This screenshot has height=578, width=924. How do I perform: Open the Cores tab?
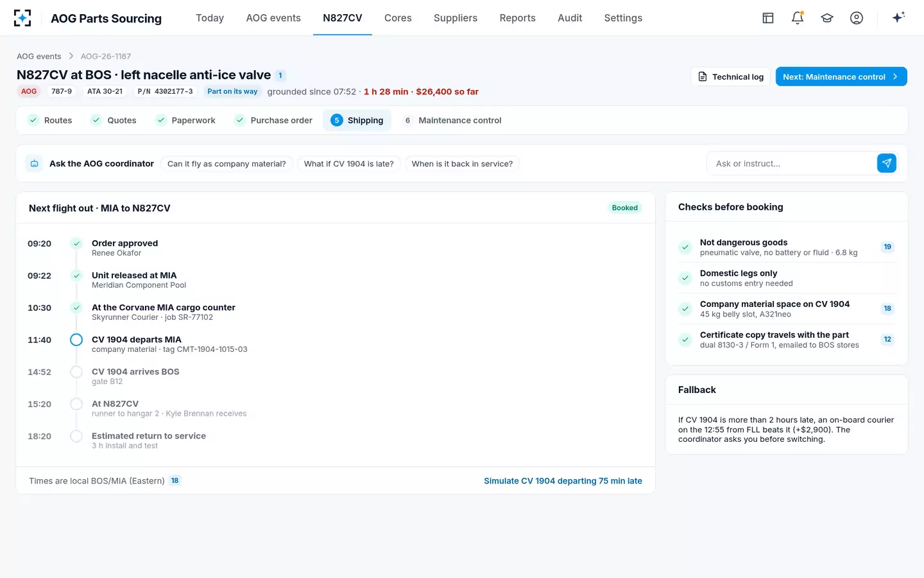398,18
